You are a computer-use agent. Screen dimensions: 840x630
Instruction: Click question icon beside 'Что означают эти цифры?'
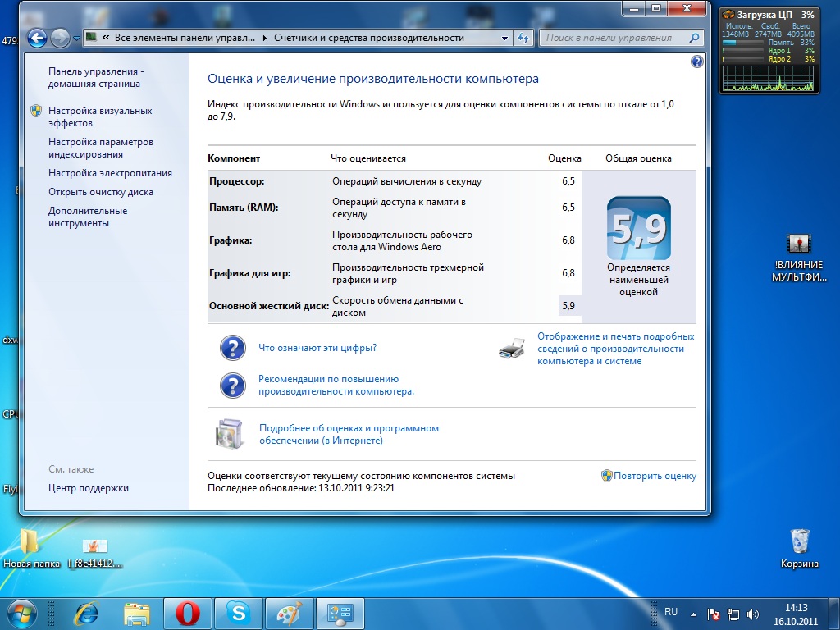[x=233, y=348]
